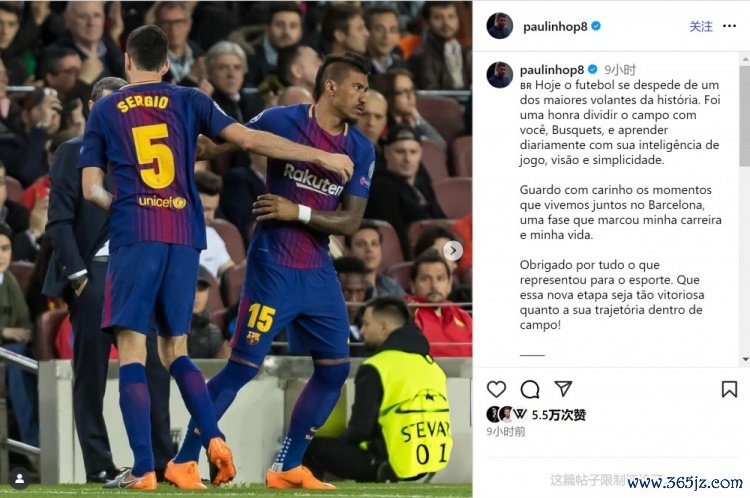
Task: Click the verified badge next to header username
Action: click(596, 26)
